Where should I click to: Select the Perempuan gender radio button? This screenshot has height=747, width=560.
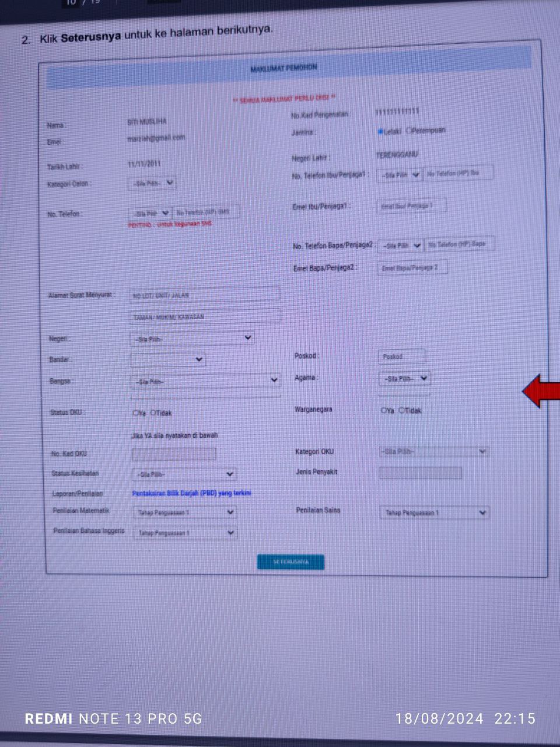[x=409, y=131]
